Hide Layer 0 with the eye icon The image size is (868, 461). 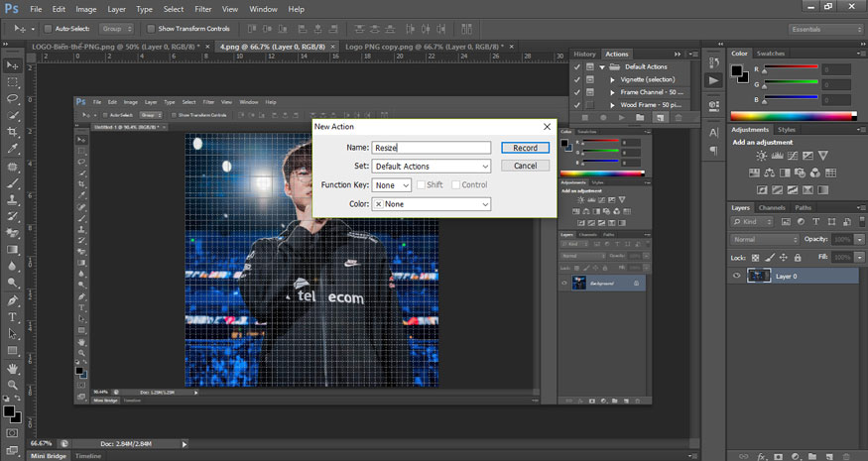point(737,276)
